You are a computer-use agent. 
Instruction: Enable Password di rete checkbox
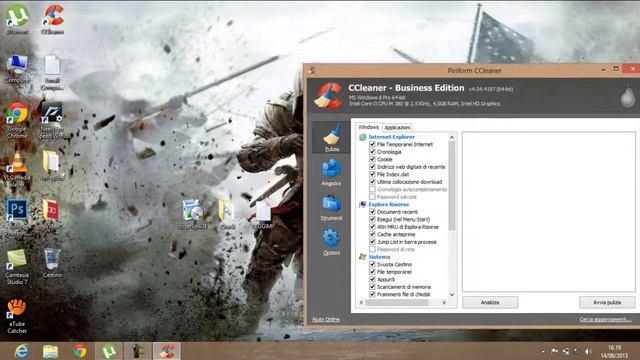click(372, 249)
